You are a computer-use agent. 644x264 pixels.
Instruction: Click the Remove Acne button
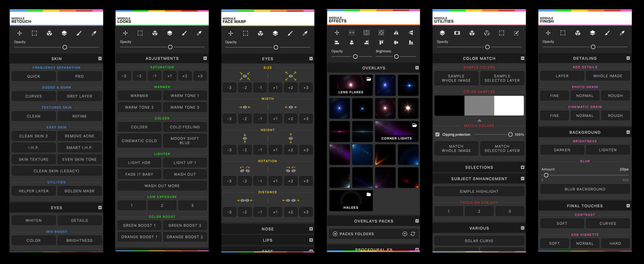[80, 136]
